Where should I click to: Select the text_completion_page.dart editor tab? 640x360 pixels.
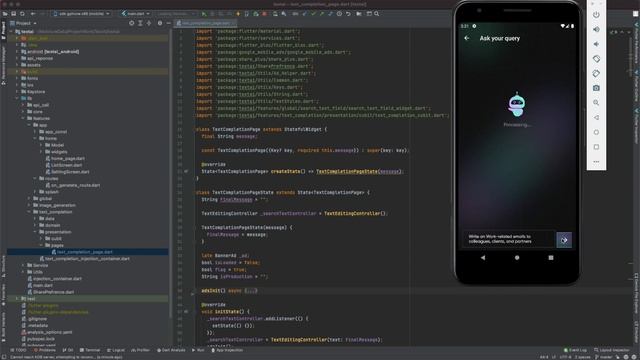pyautogui.click(x=206, y=23)
